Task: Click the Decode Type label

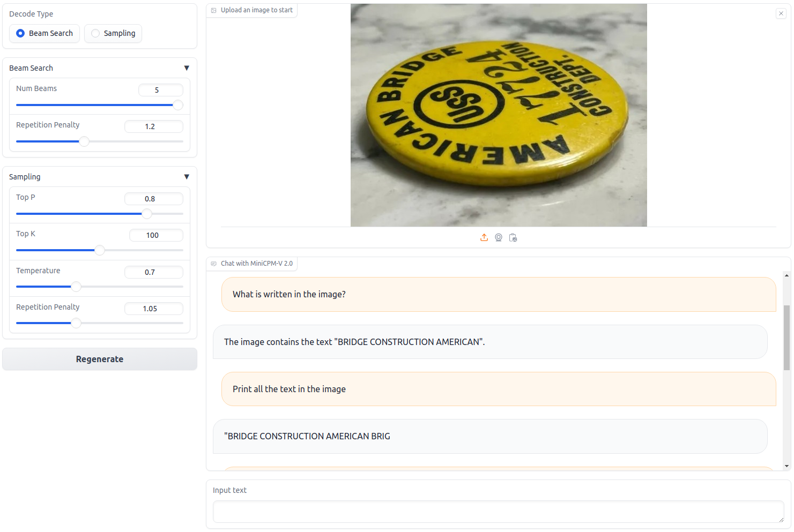Action: pyautogui.click(x=31, y=14)
